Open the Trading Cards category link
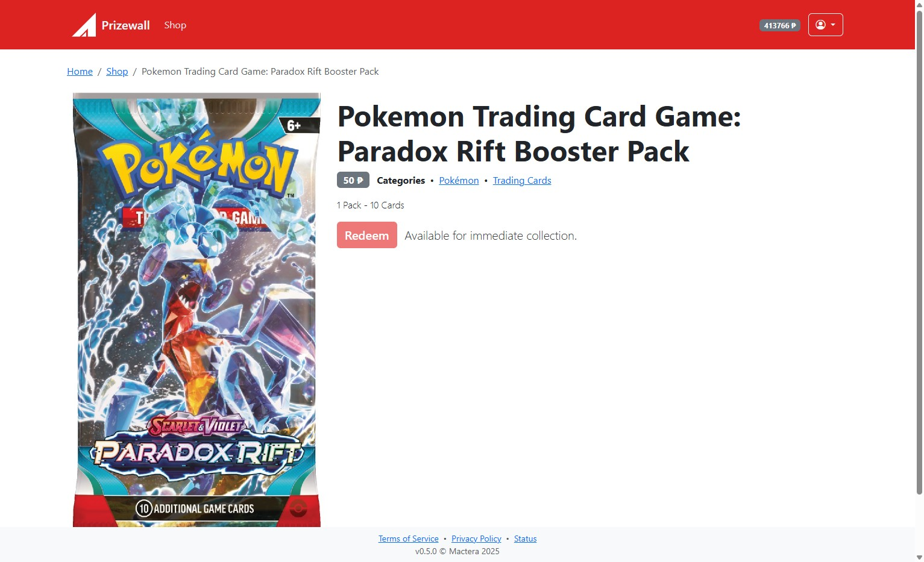The height and width of the screenshot is (562, 924). pyautogui.click(x=522, y=181)
